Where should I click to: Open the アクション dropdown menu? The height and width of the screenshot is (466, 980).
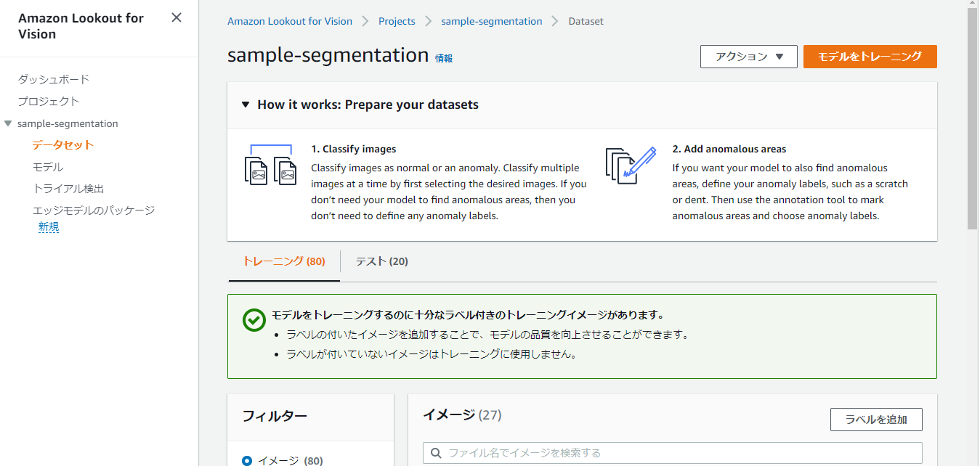point(749,57)
